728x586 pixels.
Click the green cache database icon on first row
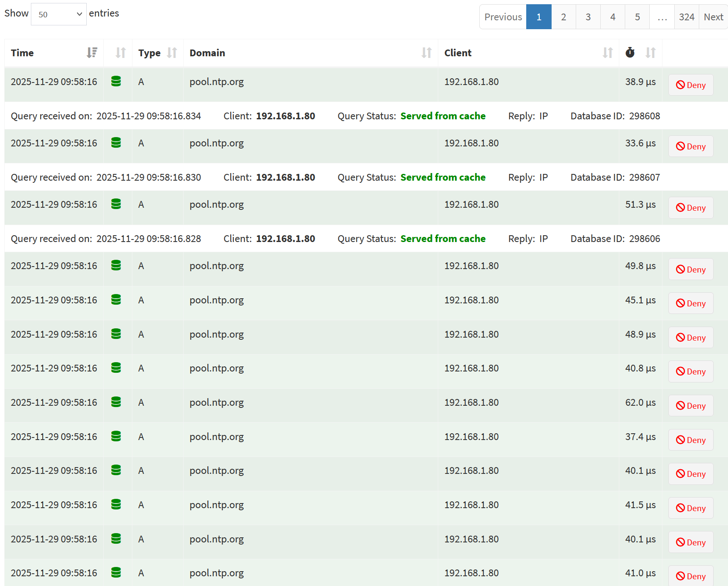tap(116, 81)
